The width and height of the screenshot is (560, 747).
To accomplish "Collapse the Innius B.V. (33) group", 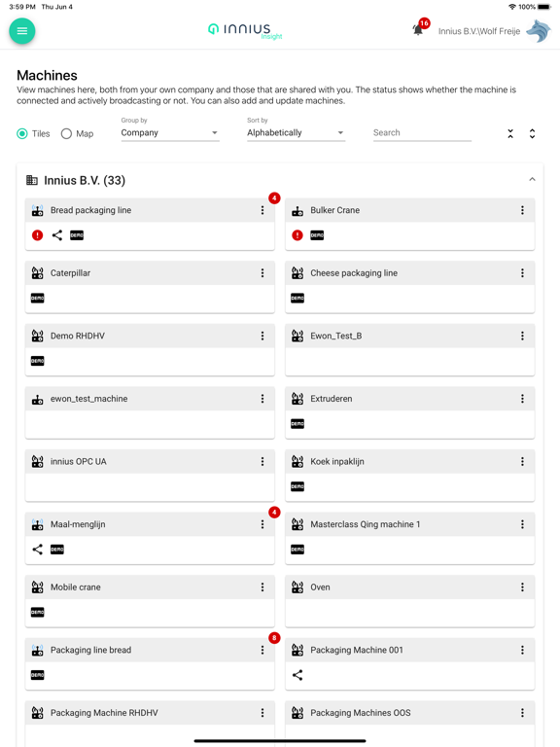I will [x=532, y=180].
